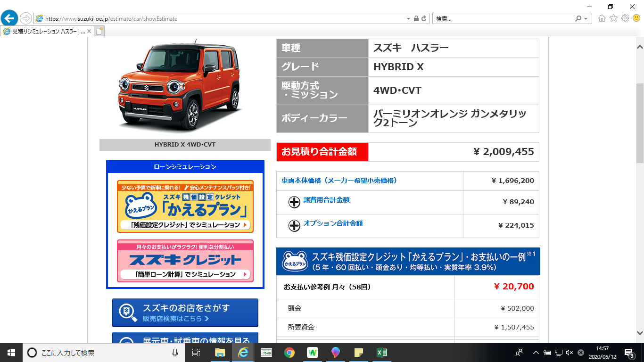644x362 pixels.
Task: Click the address bar URL field
Action: pos(219,19)
